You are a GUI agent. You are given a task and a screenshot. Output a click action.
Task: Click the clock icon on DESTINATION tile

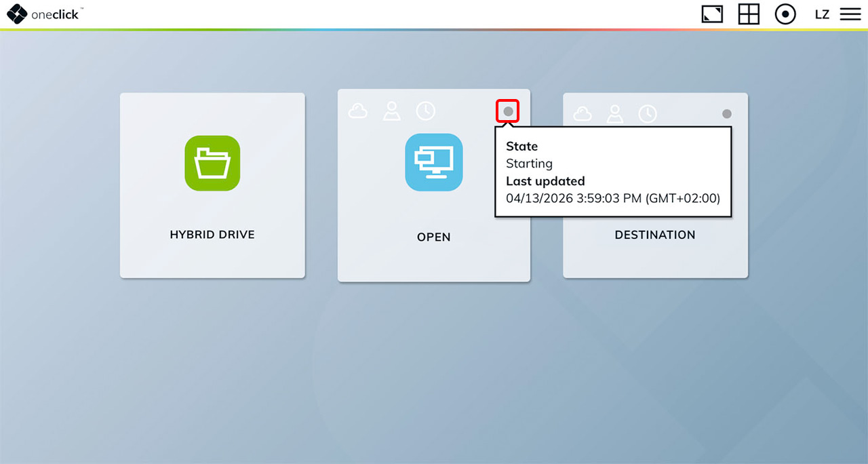pos(648,114)
